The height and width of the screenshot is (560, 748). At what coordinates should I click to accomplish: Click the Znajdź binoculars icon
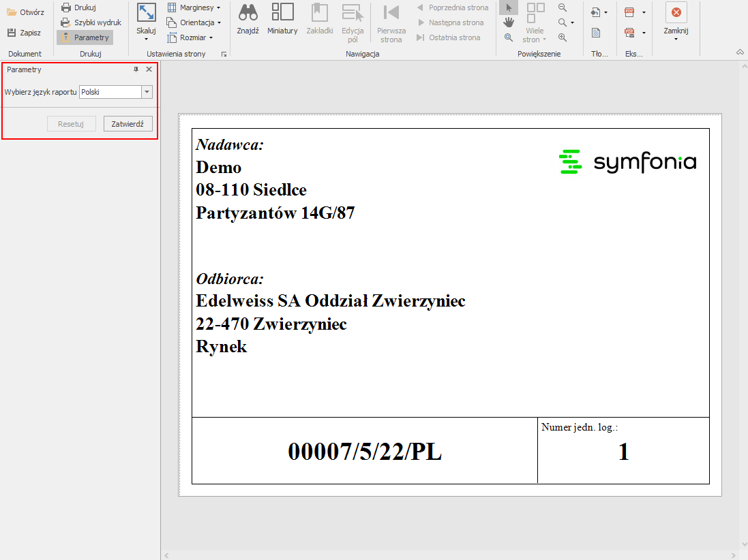coord(248,12)
